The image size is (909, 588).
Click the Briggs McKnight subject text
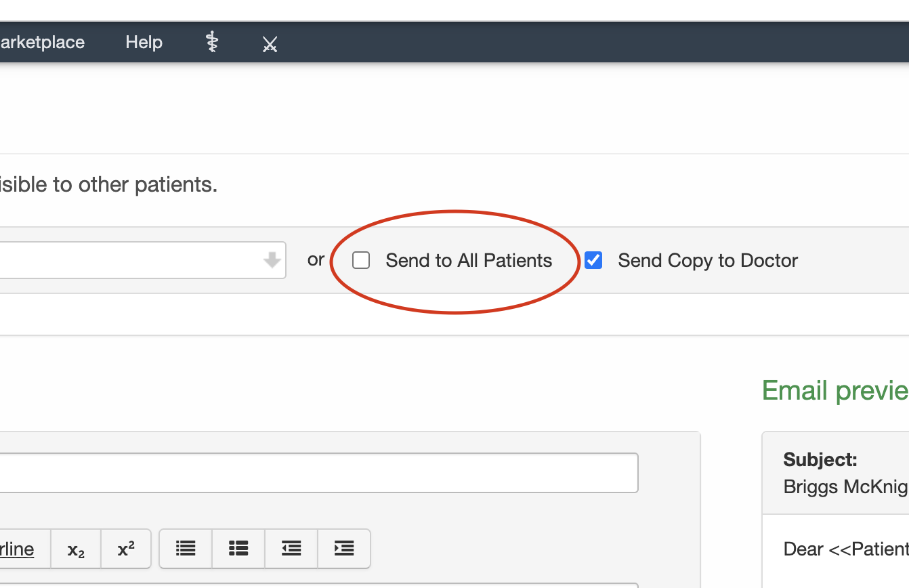click(846, 486)
